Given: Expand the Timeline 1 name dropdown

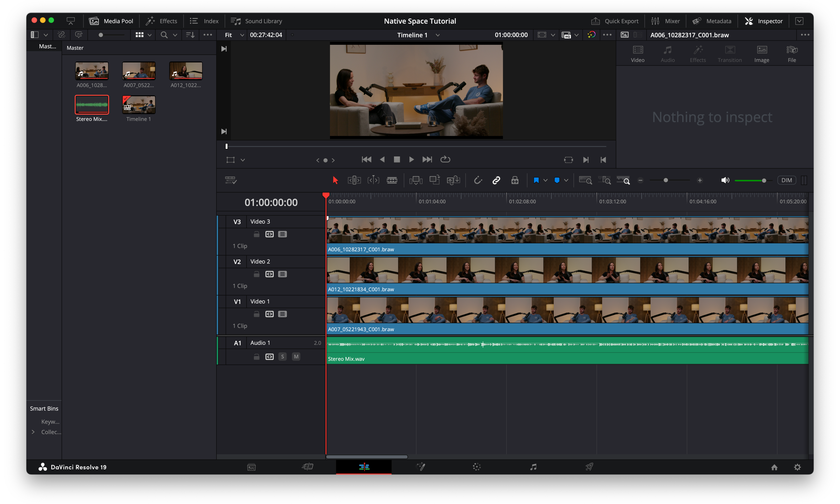Looking at the screenshot, I should click(438, 35).
